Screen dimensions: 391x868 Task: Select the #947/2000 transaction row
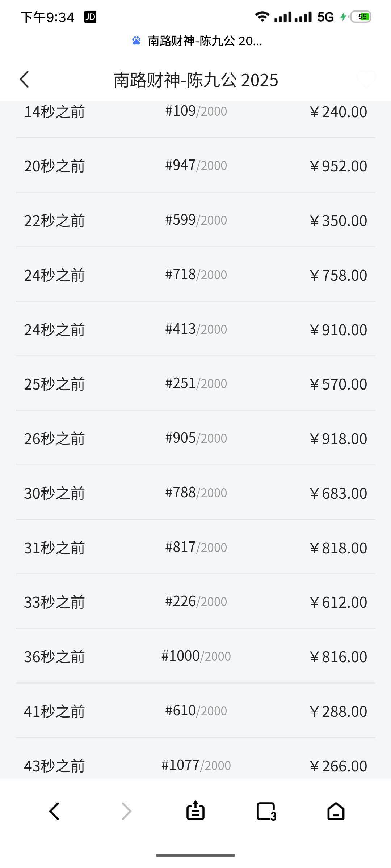[195, 166]
